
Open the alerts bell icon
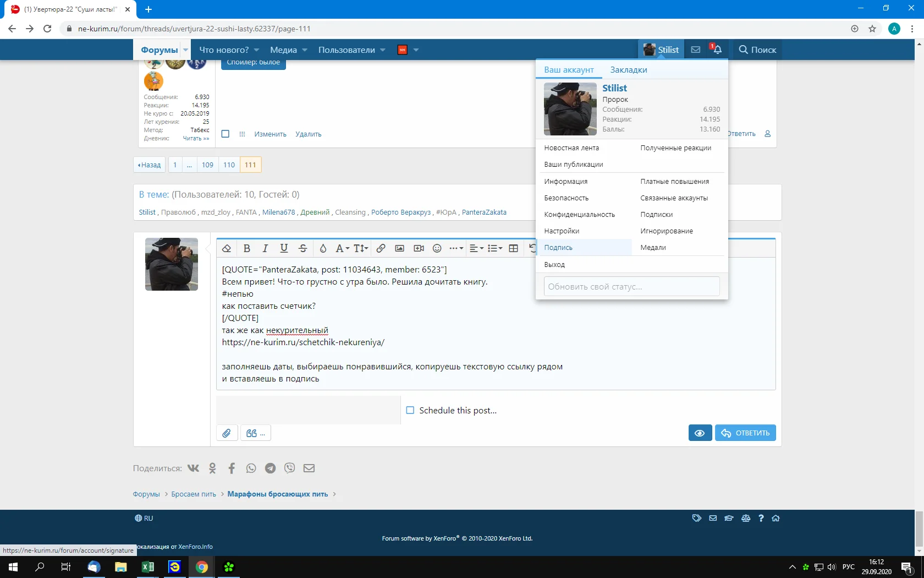tap(717, 50)
